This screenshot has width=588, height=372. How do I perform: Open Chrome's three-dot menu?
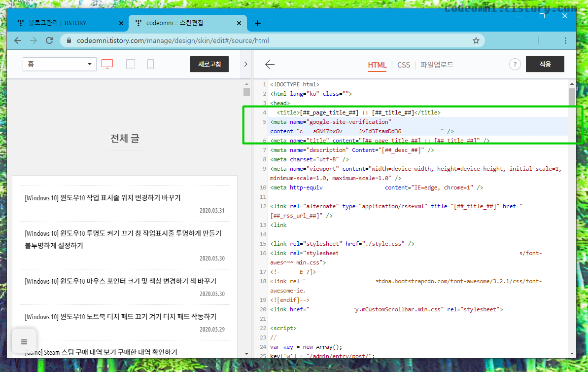point(565,40)
